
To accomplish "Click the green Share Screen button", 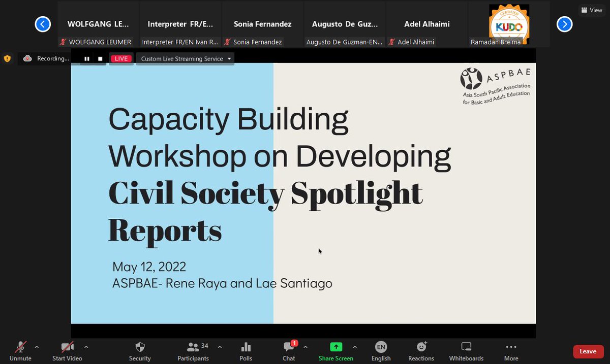I will click(336, 351).
